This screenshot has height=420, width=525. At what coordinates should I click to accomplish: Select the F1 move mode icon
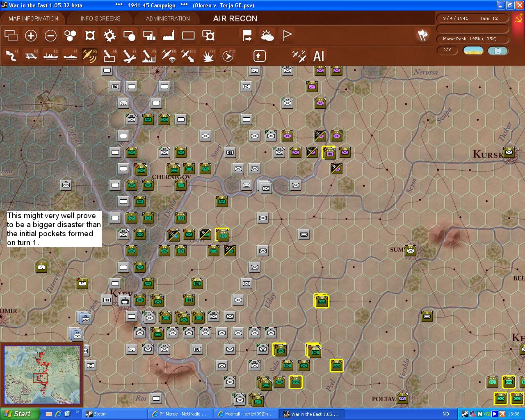tap(11, 55)
